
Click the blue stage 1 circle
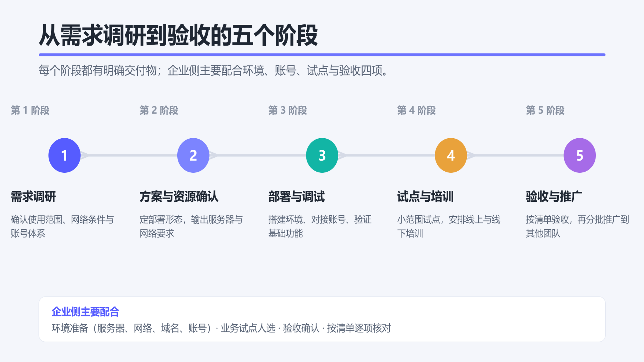pyautogui.click(x=64, y=155)
